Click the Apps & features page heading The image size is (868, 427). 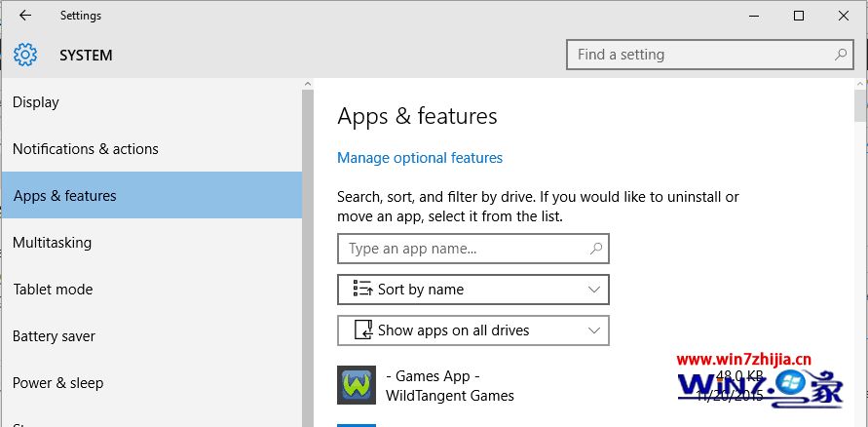pyautogui.click(x=417, y=116)
